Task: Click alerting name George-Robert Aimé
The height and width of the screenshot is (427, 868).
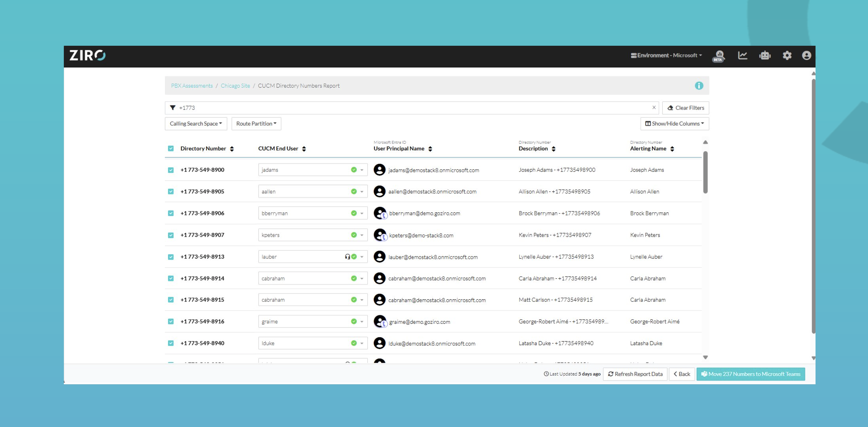Action: click(655, 321)
